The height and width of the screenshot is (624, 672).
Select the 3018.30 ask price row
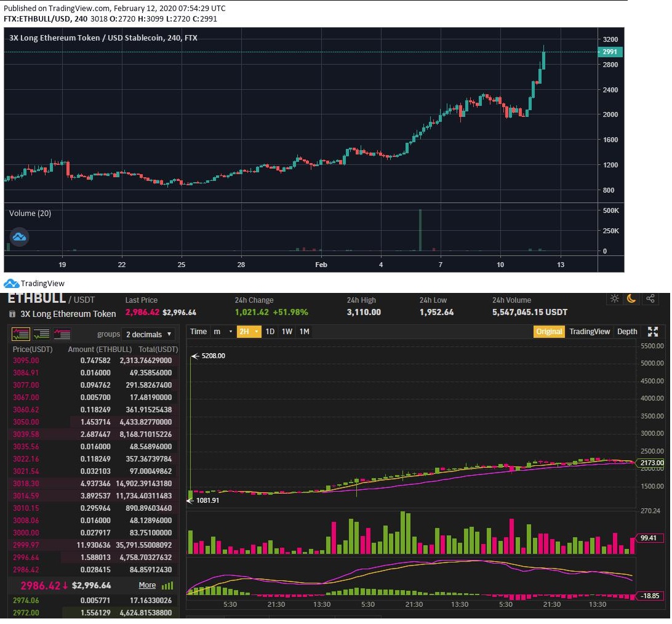point(94,484)
